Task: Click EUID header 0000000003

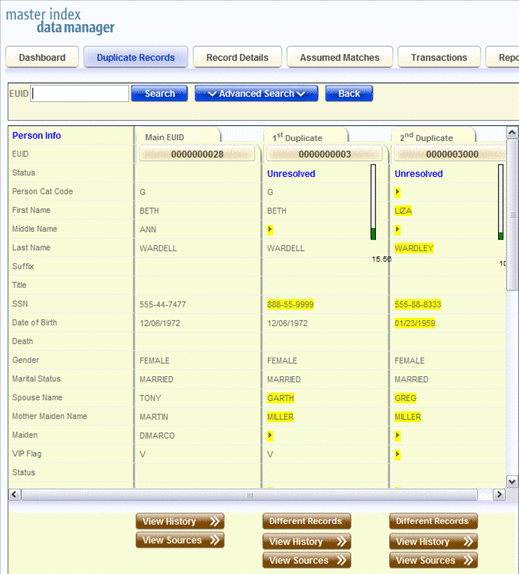Action: 325,154
